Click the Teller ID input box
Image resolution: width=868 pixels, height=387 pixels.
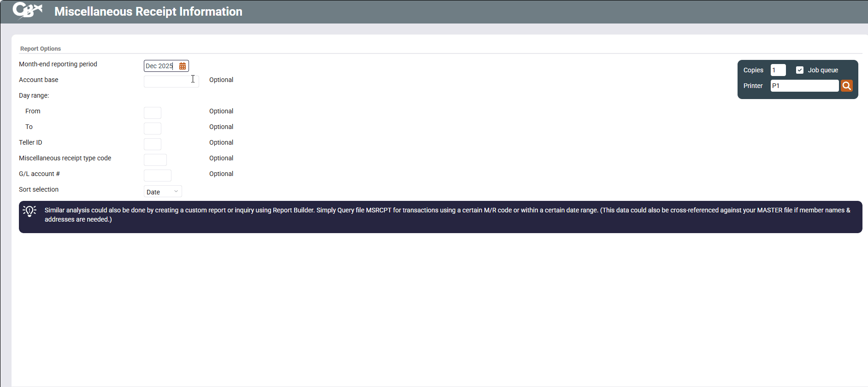click(x=153, y=144)
